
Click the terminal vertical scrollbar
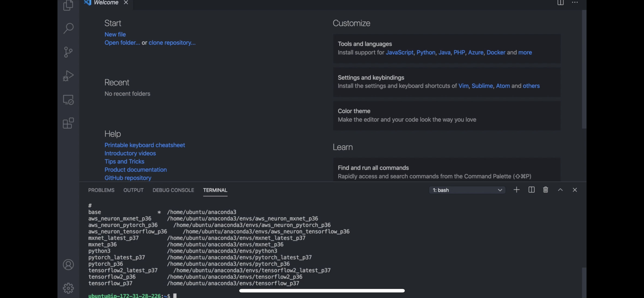[x=584, y=283]
